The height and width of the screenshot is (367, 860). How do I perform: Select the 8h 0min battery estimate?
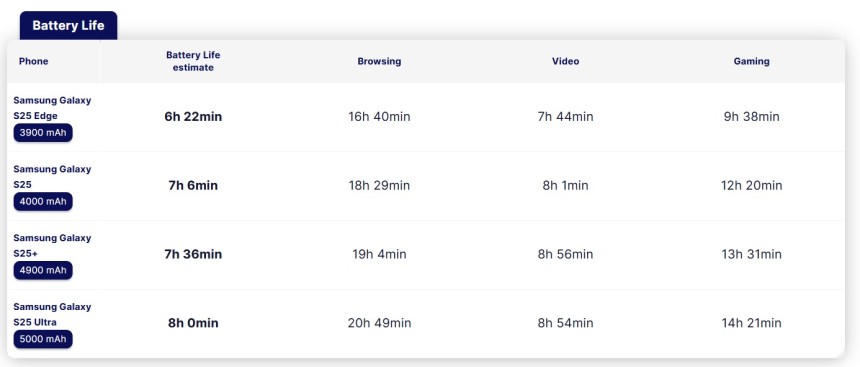(x=193, y=323)
